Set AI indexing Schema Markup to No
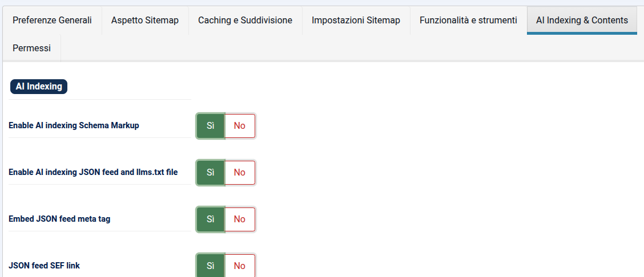Viewport: 644px width, 277px height. click(240, 126)
